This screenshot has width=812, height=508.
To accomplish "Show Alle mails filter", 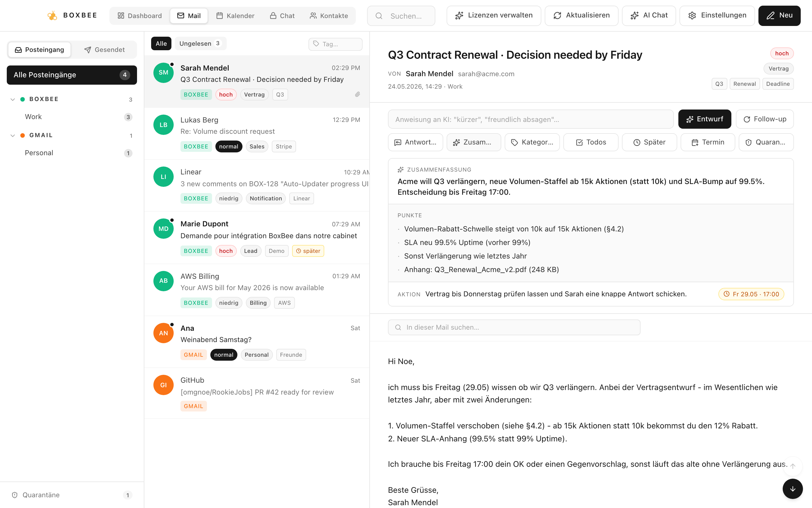I will [161, 44].
